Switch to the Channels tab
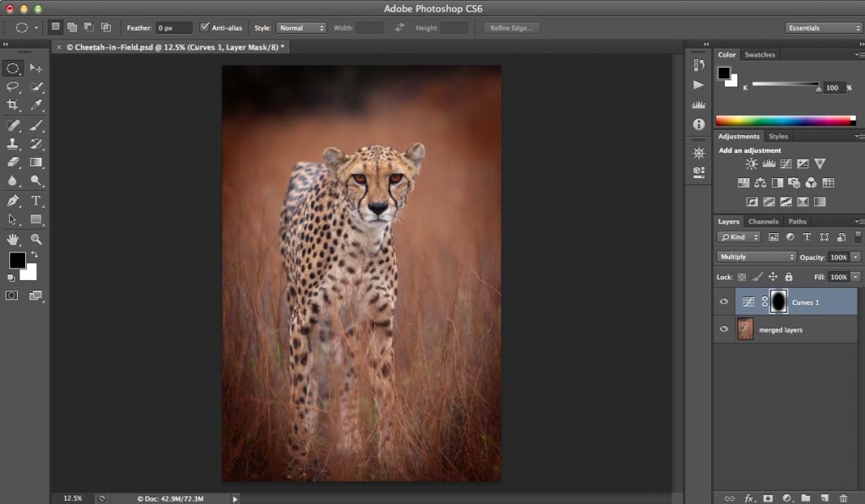 click(x=764, y=220)
